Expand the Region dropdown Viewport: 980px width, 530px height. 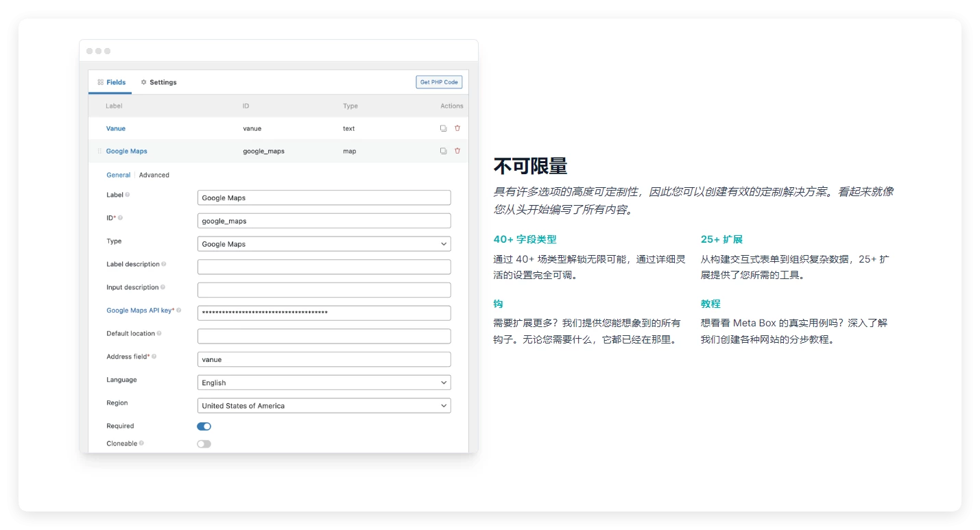(324, 405)
